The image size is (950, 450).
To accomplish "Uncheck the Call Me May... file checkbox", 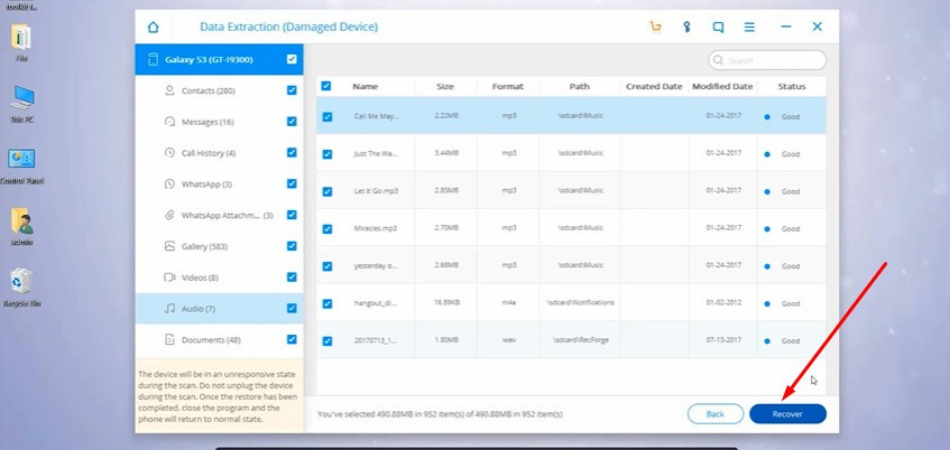I will 327,117.
